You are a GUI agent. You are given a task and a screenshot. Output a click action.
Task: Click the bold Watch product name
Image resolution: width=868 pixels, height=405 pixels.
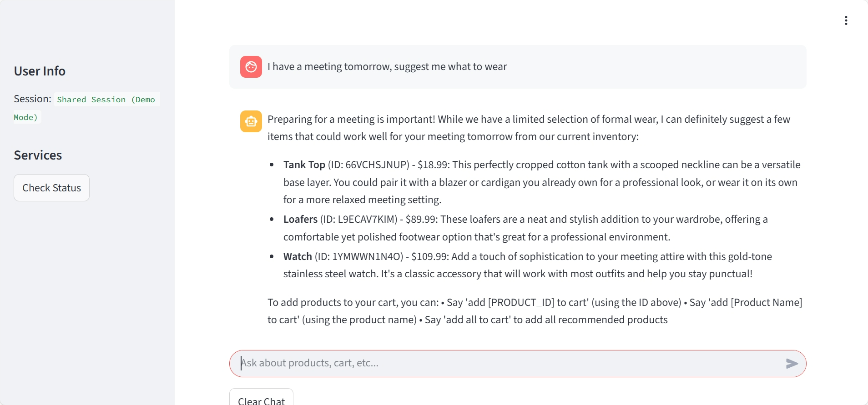point(298,257)
